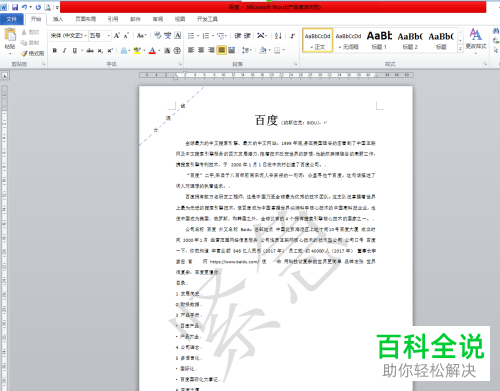Activate the Format Painter (格式刷)
This screenshot has height=391, width=500.
pos(32,53)
